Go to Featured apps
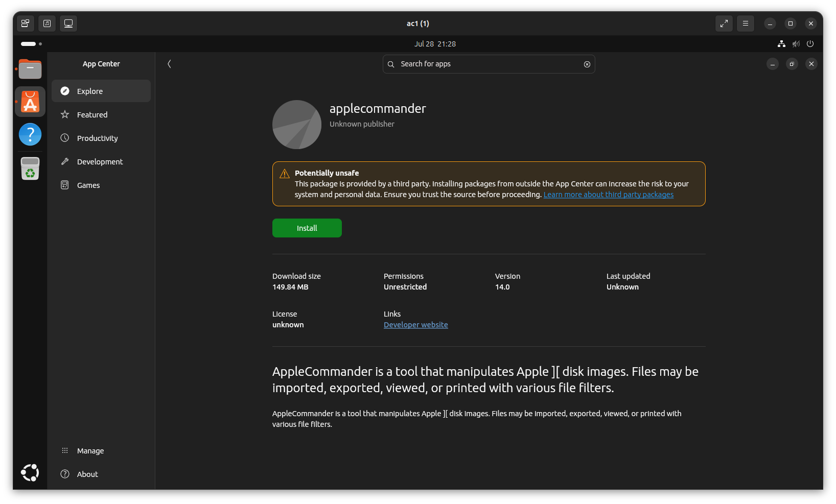The height and width of the screenshot is (504, 836). pyautogui.click(x=101, y=114)
